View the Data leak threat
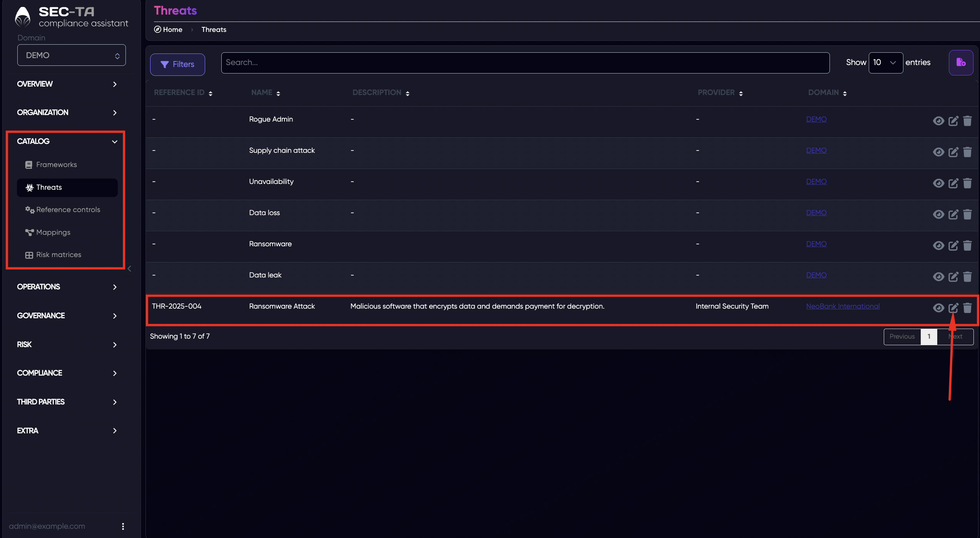The height and width of the screenshot is (538, 980). point(938,277)
